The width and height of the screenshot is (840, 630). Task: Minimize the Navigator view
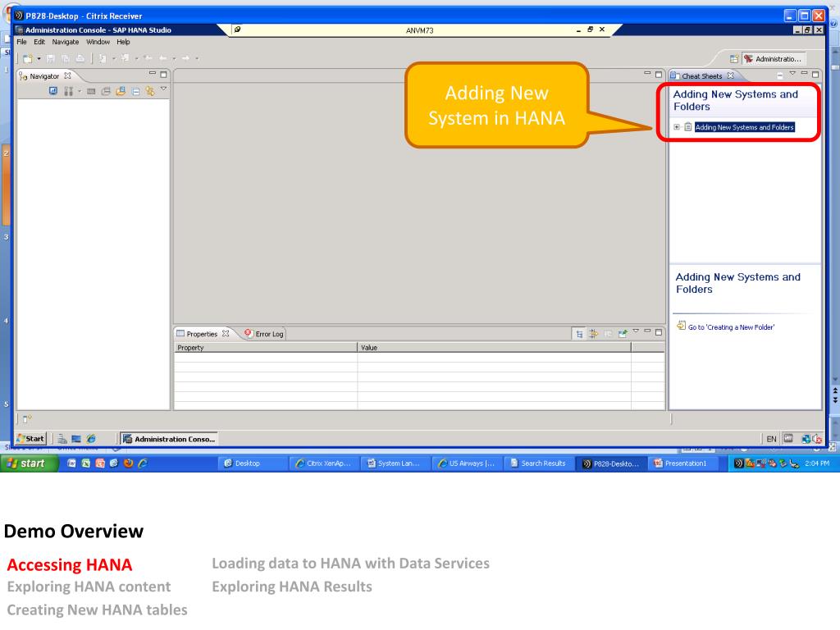[153, 73]
